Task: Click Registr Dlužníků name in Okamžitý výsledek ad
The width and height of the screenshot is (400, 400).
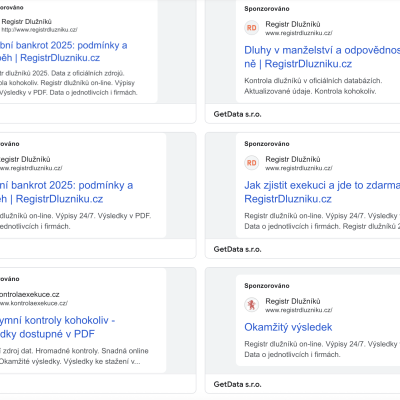Action: [293, 301]
